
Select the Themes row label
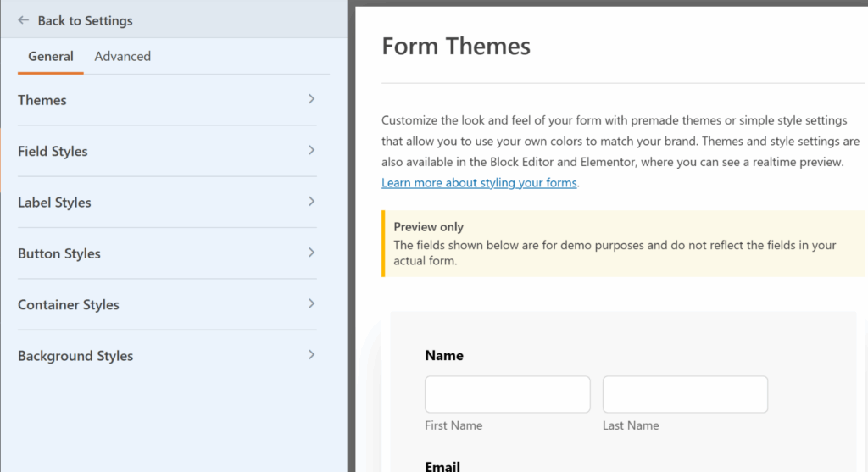(x=42, y=100)
